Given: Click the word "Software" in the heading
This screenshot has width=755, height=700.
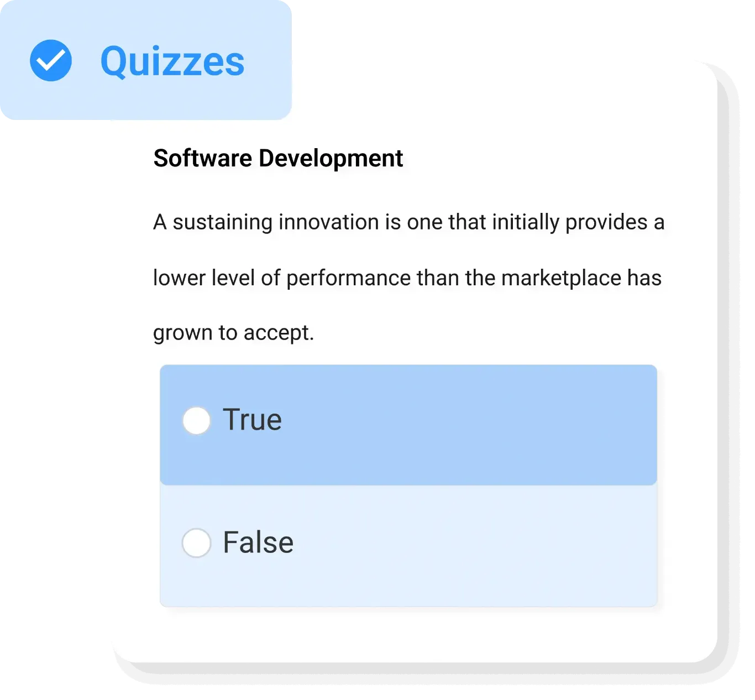Looking at the screenshot, I should [203, 158].
